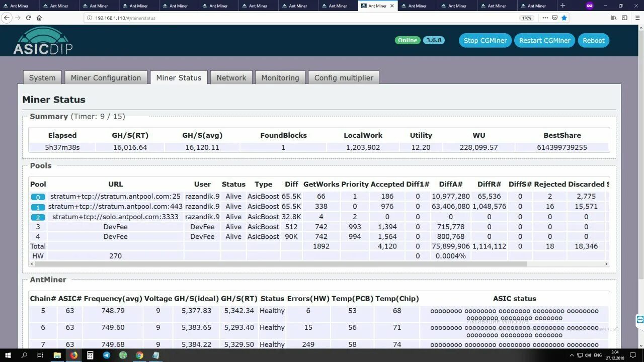Open Windows taskbar search
Image resolution: width=644 pixels, height=362 pixels.
[x=24, y=355]
